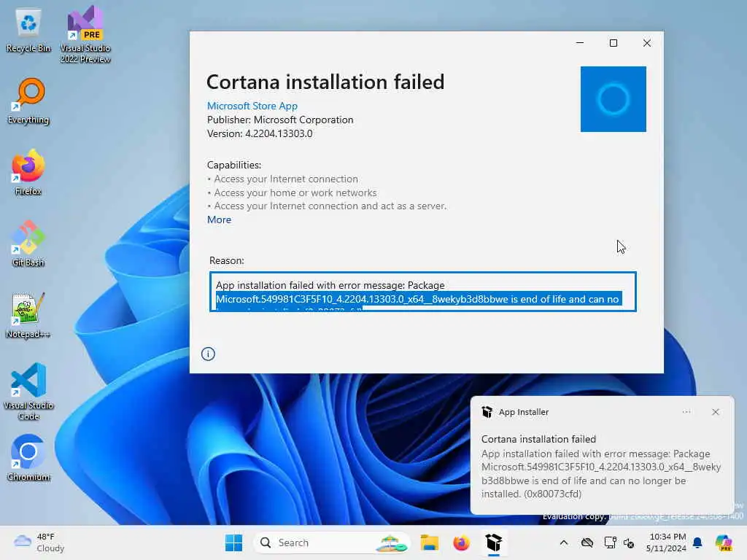The height and width of the screenshot is (560, 747).
Task: Maximize the Cortana installation window
Action: (613, 43)
